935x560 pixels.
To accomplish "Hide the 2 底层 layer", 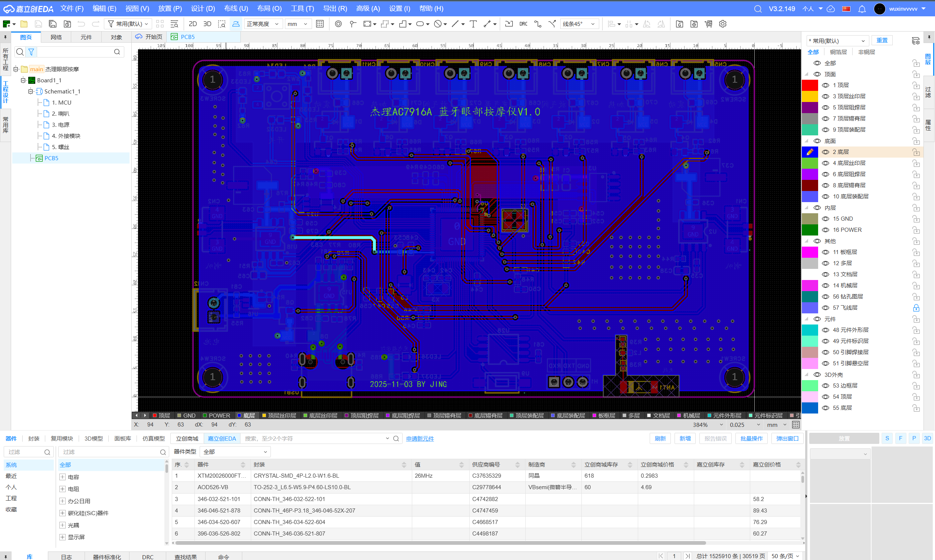I will (826, 152).
